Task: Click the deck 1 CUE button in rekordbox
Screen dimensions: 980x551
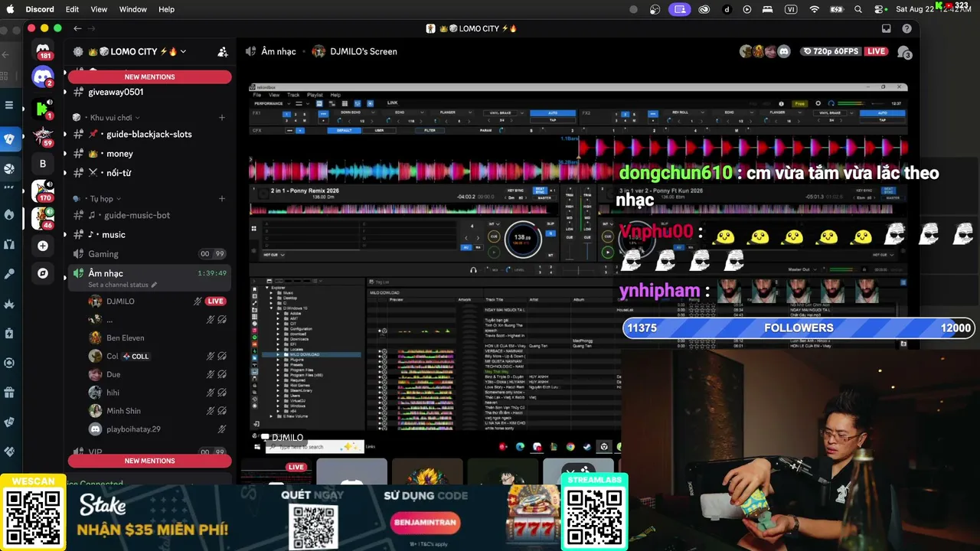Action: coord(494,237)
